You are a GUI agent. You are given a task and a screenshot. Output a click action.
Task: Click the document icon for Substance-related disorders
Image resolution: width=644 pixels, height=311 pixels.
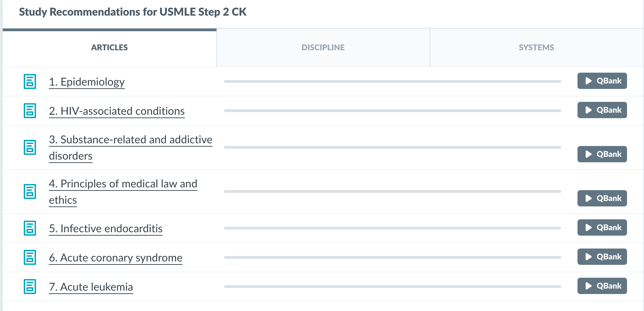pos(30,147)
